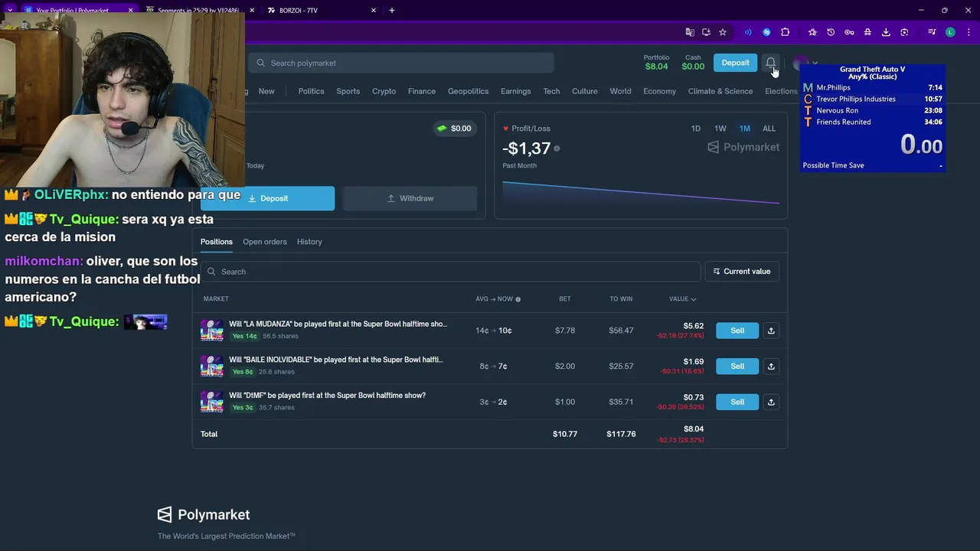Open the LA MUDANZA market thumbnail
This screenshot has width=980, height=551.
tap(211, 330)
